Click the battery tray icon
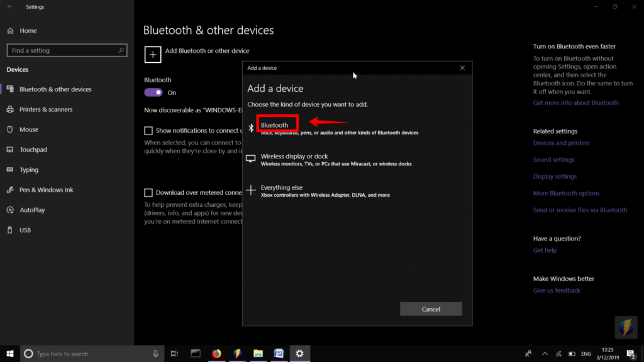 [x=572, y=353]
